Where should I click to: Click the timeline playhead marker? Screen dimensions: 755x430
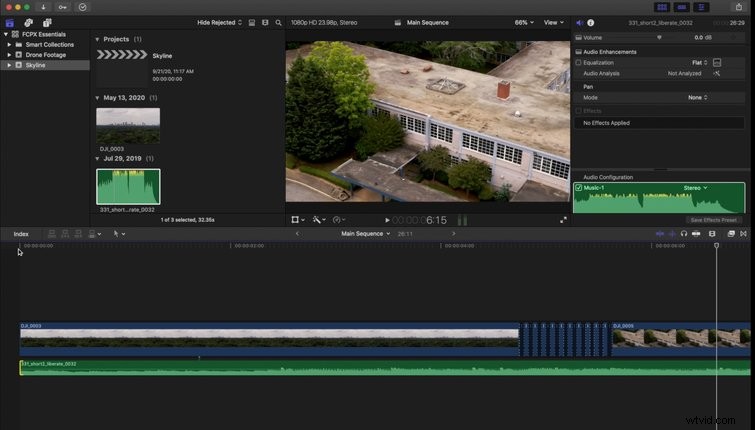[716, 246]
